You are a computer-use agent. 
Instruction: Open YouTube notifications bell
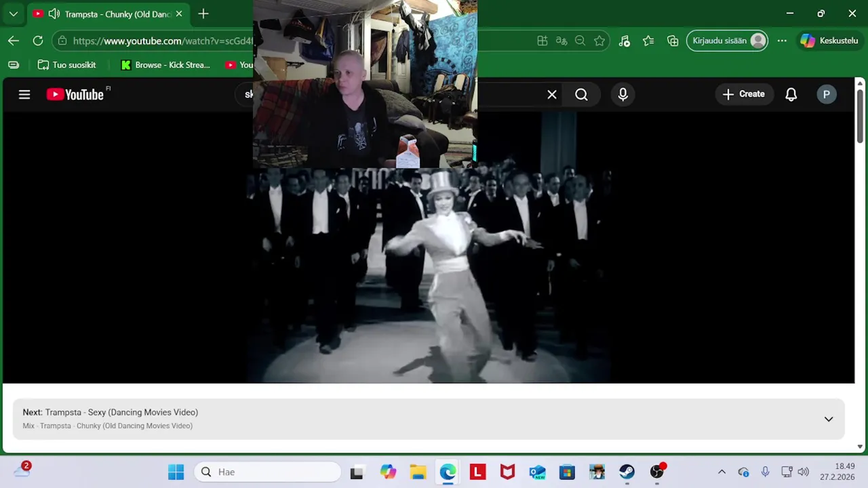(791, 94)
